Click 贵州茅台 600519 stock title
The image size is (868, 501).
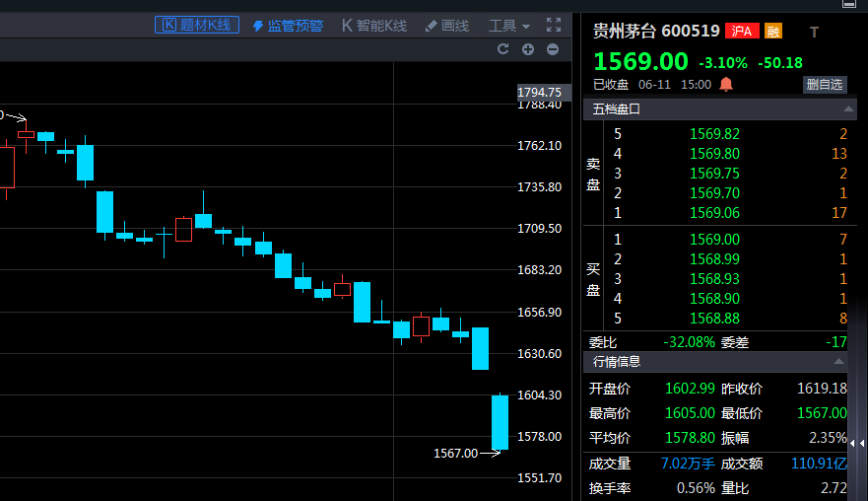click(656, 31)
